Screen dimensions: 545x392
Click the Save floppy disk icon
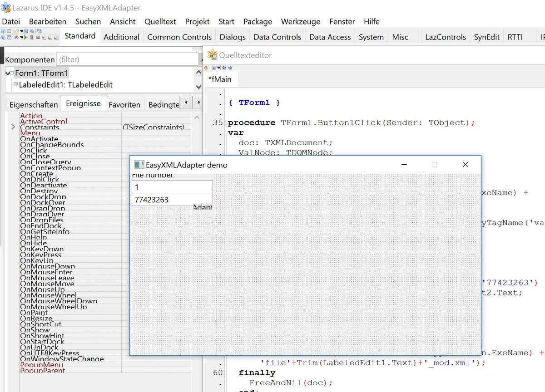pyautogui.click(x=26, y=31)
